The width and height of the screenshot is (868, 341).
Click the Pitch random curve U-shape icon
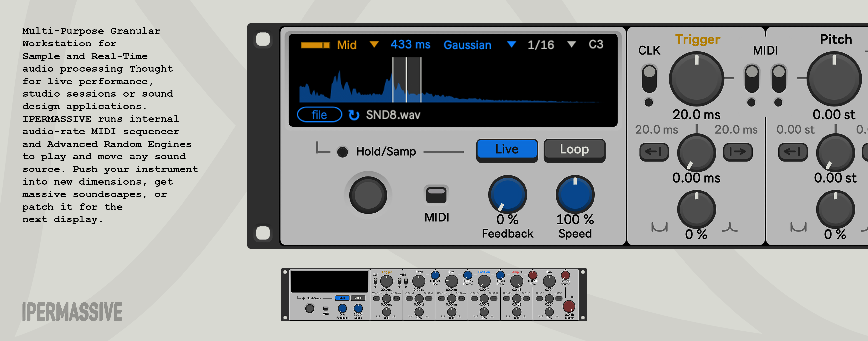(798, 227)
